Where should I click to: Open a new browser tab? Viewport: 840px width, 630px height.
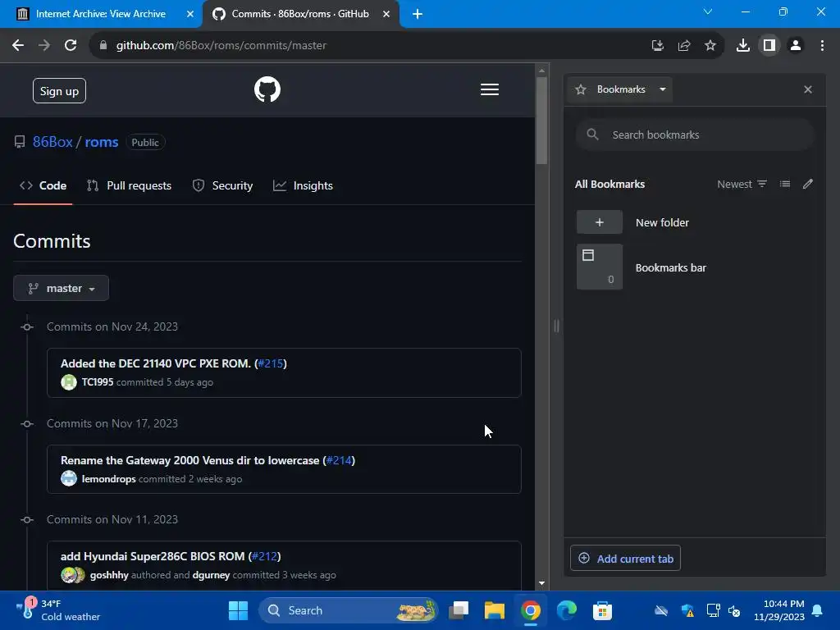(x=418, y=14)
